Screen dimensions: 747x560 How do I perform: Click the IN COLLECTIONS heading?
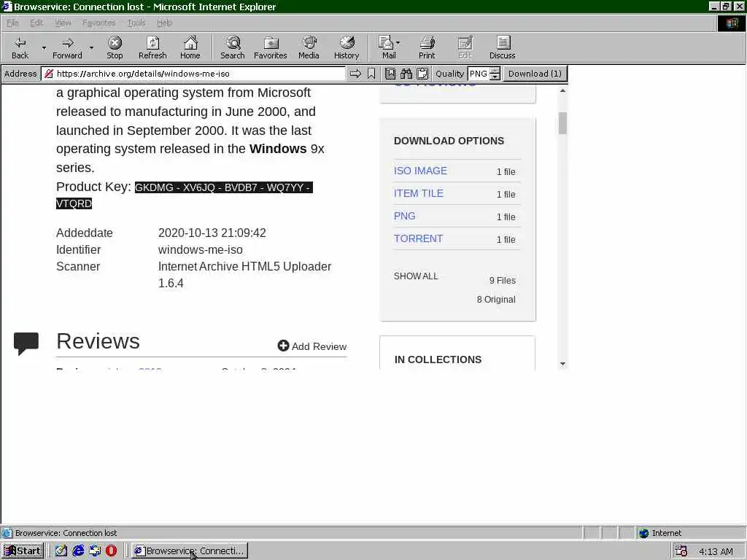click(x=438, y=359)
